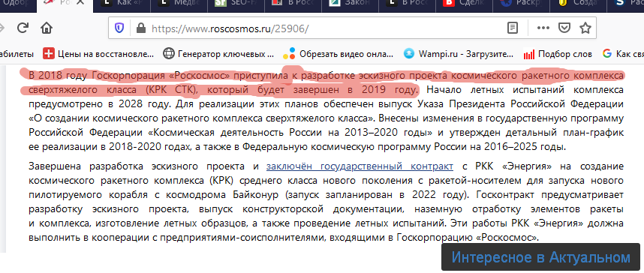Click text 'Начало летных испытаний комплекса'
The height and width of the screenshot is (273, 644).
click(525, 89)
